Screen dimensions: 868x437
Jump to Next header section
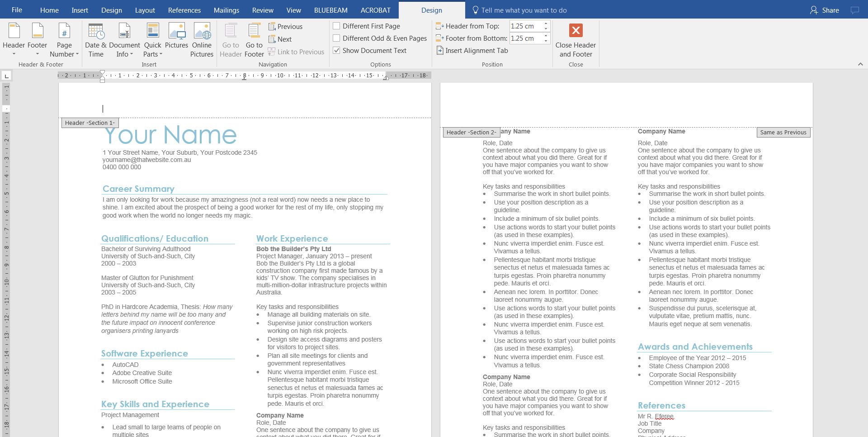coord(280,39)
